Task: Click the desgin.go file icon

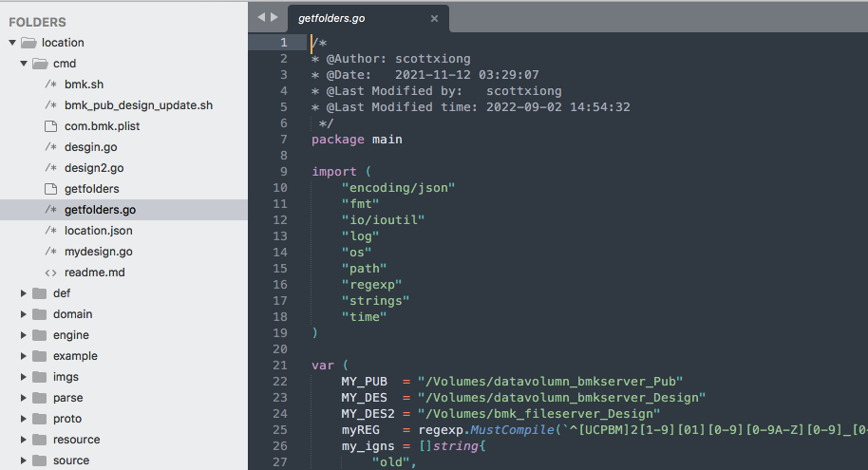Action: 50,147
